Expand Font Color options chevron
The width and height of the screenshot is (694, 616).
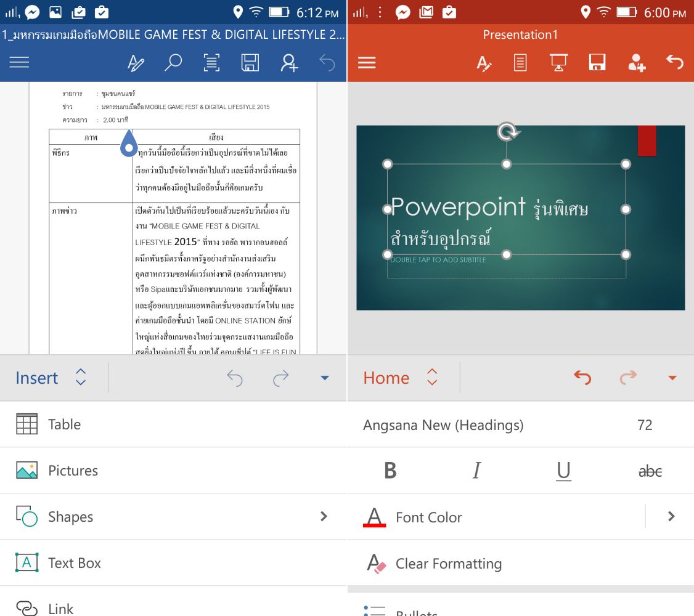click(671, 516)
